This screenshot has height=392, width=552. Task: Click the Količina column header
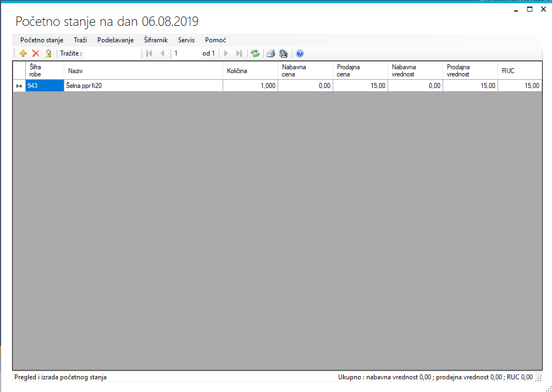(250, 70)
